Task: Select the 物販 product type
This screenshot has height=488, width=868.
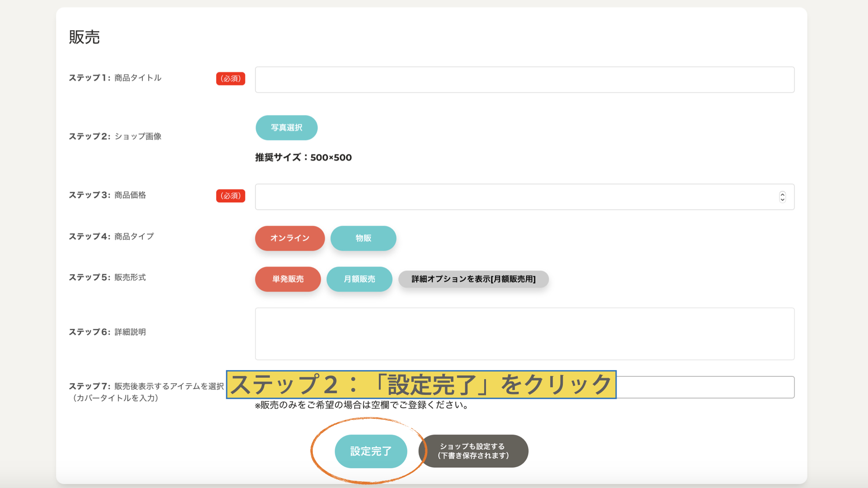Action: (x=363, y=238)
